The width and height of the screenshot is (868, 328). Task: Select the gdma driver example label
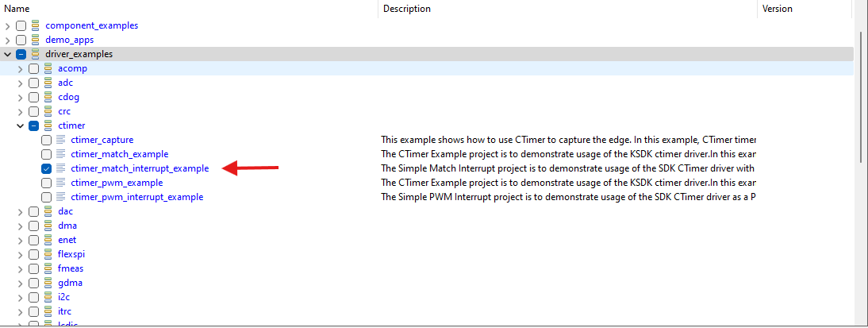pos(70,283)
